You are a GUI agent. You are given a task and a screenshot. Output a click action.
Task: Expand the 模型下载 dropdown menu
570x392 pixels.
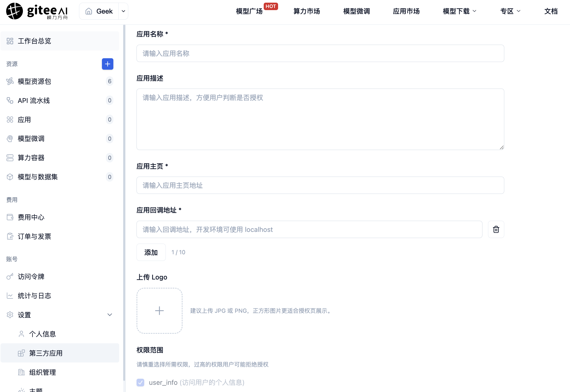460,11
